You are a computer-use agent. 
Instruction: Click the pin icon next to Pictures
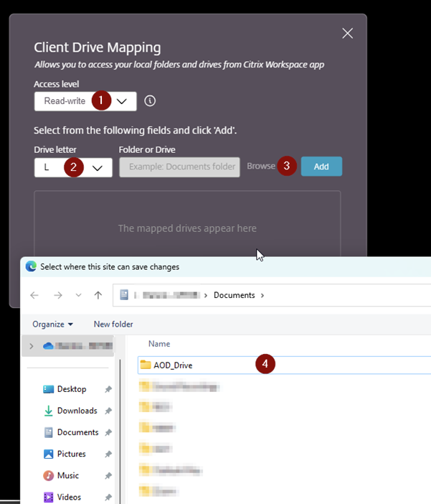(x=108, y=454)
